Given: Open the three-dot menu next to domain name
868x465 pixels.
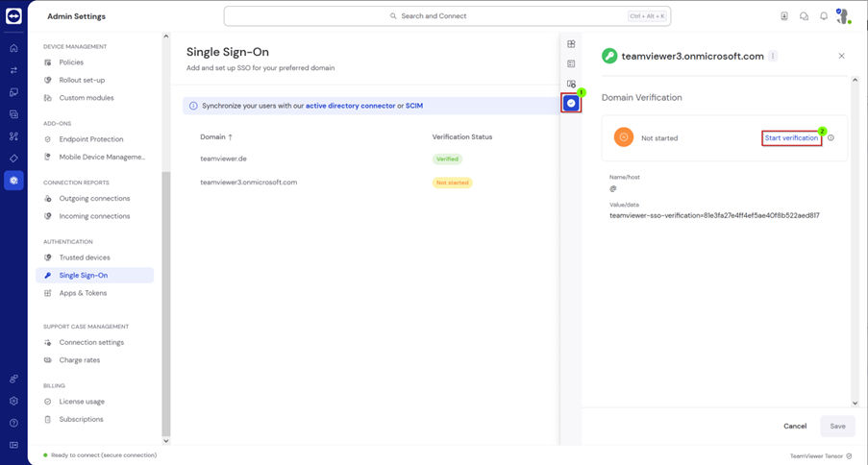Looking at the screenshot, I should coord(773,56).
